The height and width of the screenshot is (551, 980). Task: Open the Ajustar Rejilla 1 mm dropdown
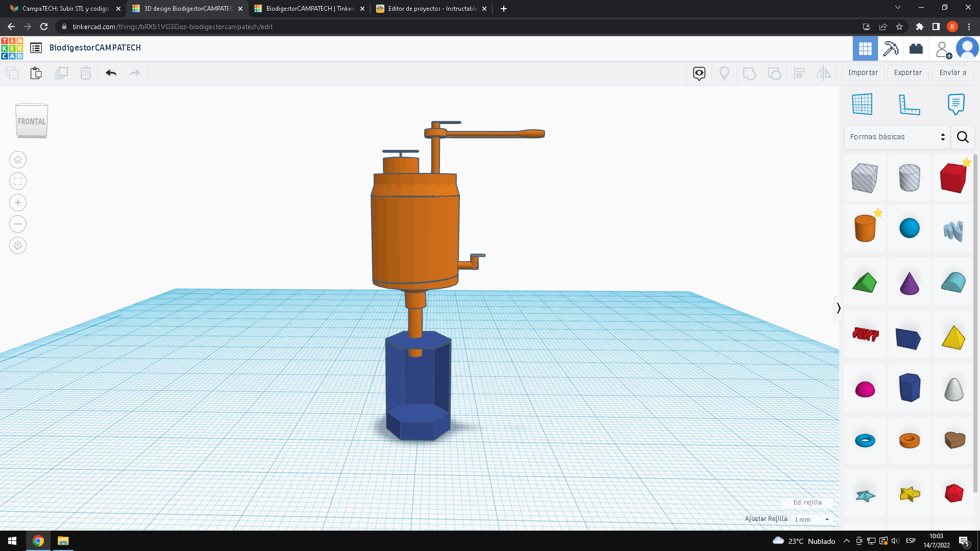point(812,519)
